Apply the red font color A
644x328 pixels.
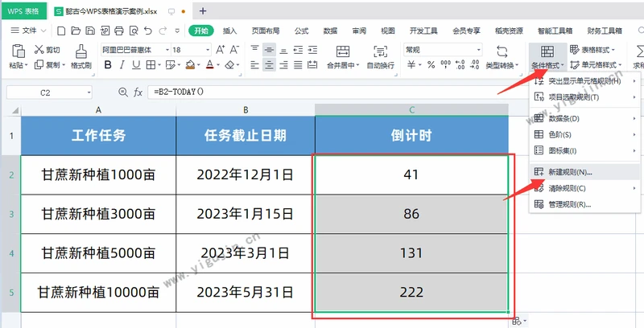[210, 65]
